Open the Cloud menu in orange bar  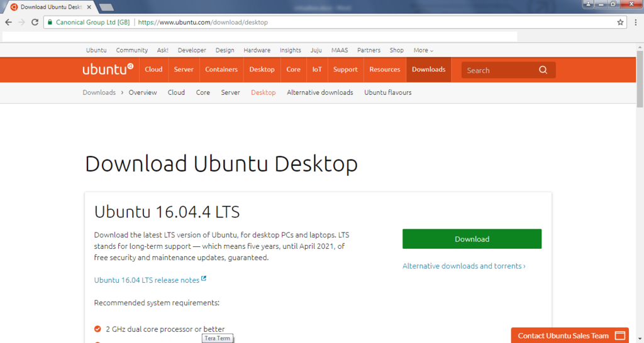pos(153,69)
